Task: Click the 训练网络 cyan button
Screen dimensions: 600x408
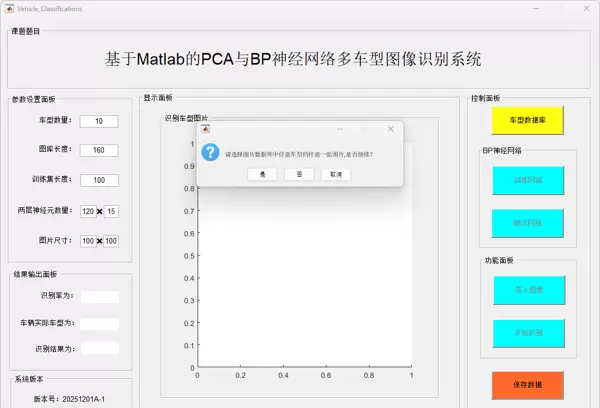Action: tap(528, 180)
